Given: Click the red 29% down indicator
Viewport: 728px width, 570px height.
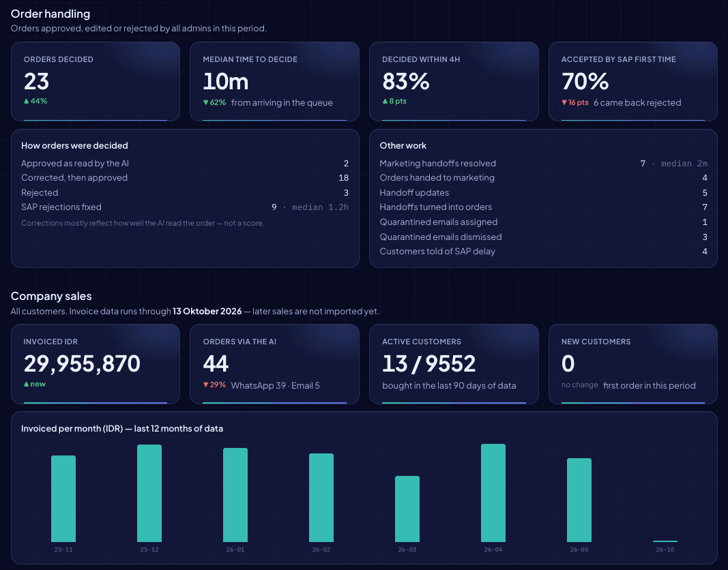Looking at the screenshot, I should (214, 385).
